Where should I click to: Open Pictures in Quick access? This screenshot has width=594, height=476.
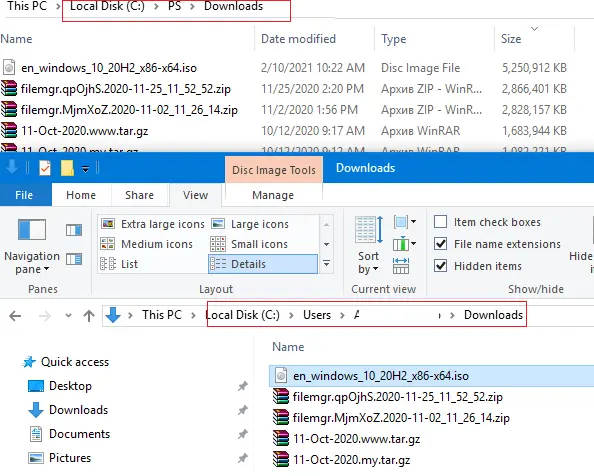click(60, 458)
